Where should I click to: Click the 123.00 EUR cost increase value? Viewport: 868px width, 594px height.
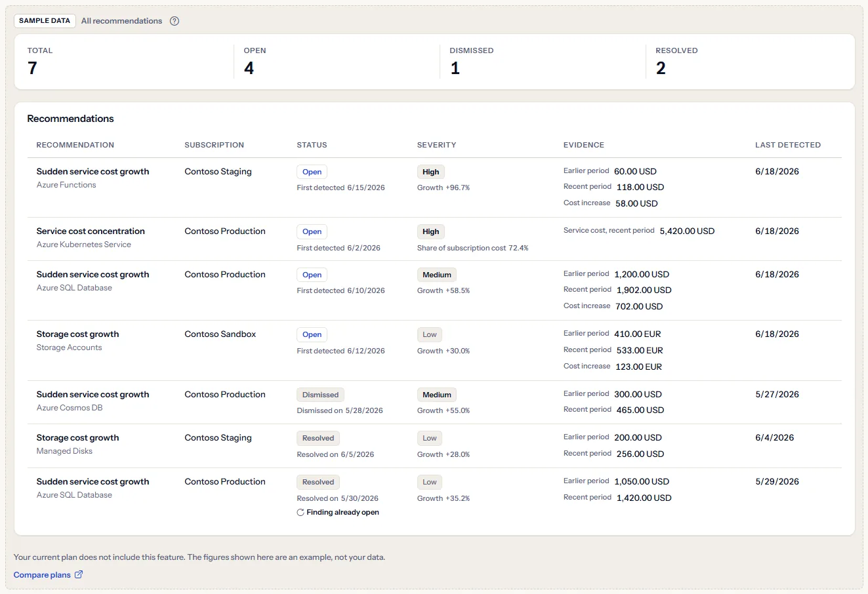[638, 366]
